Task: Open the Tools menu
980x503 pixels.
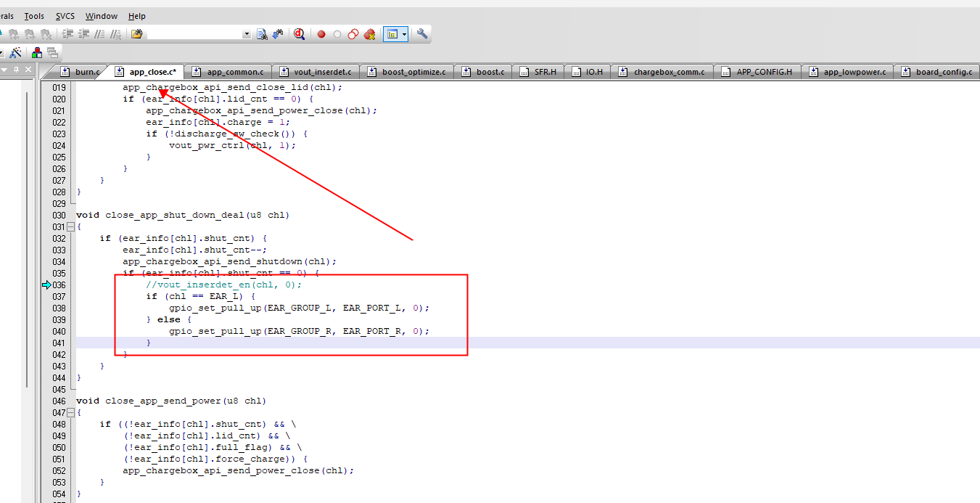Action: [x=34, y=16]
